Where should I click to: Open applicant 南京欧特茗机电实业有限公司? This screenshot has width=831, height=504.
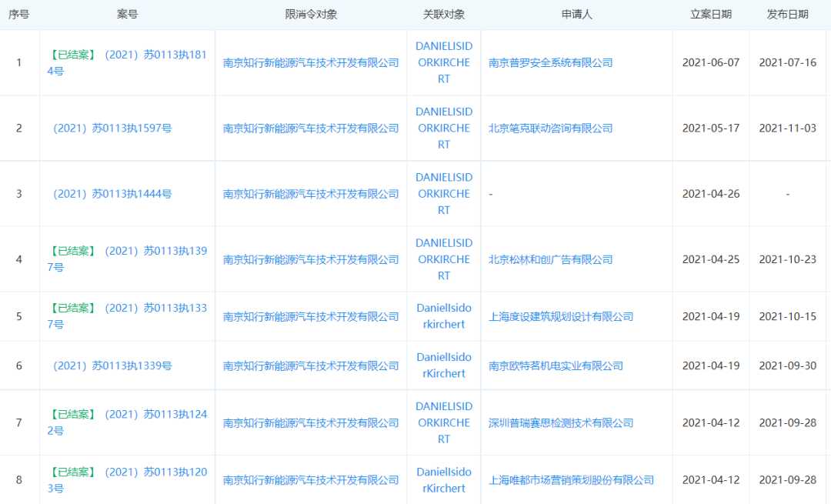coord(556,365)
